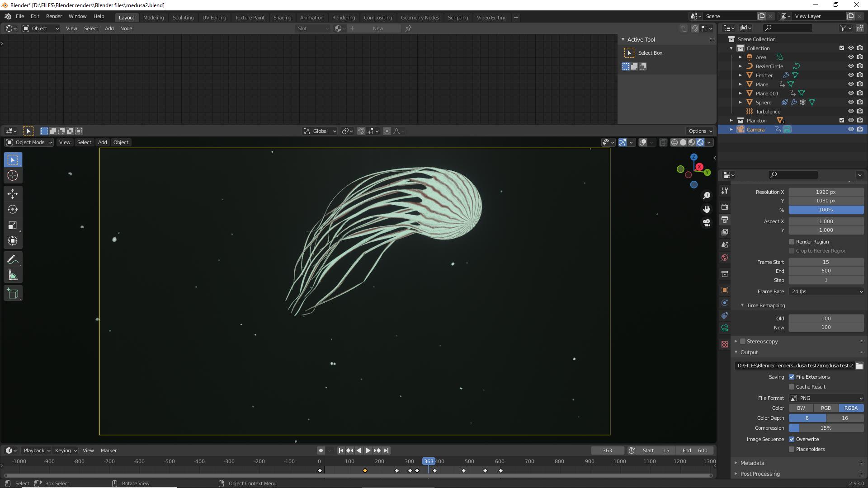Toggle camera view with the viewport camera icon
The width and height of the screenshot is (868, 488).
(706, 223)
